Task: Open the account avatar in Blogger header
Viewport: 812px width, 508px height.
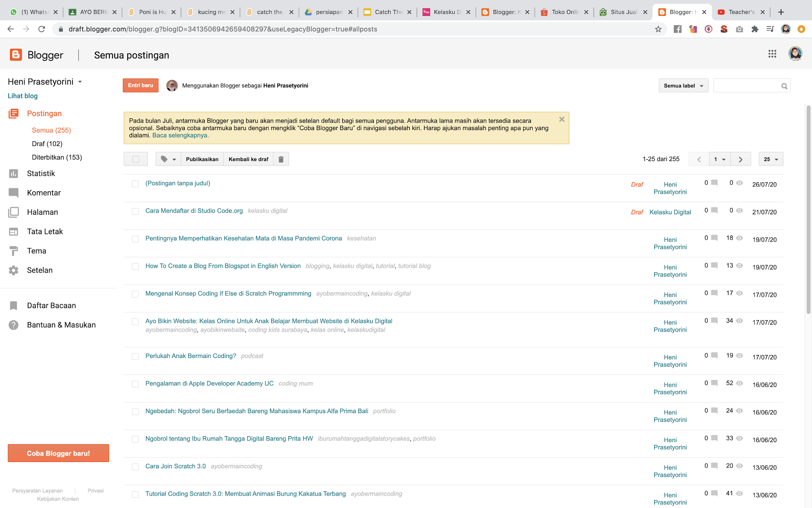Action: [x=795, y=54]
